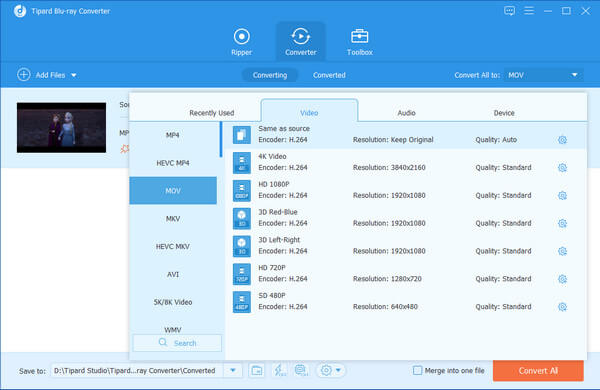Click the format Search field

(177, 343)
